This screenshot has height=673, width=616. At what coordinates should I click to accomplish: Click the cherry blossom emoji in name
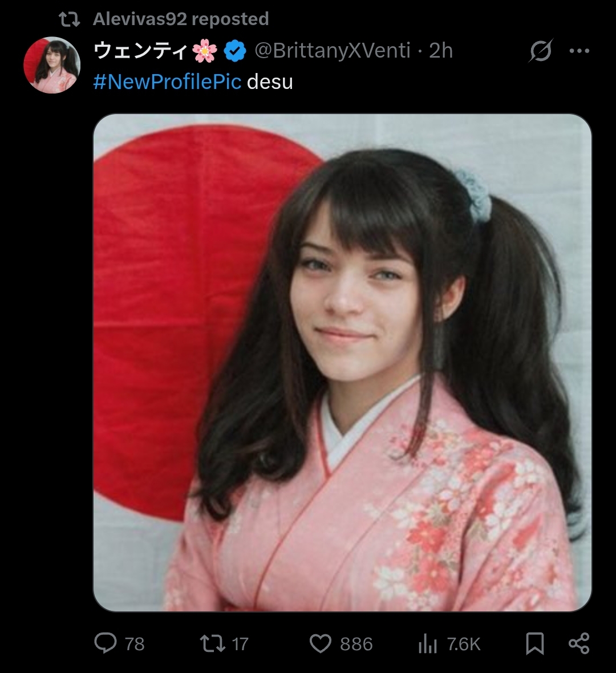click(205, 51)
